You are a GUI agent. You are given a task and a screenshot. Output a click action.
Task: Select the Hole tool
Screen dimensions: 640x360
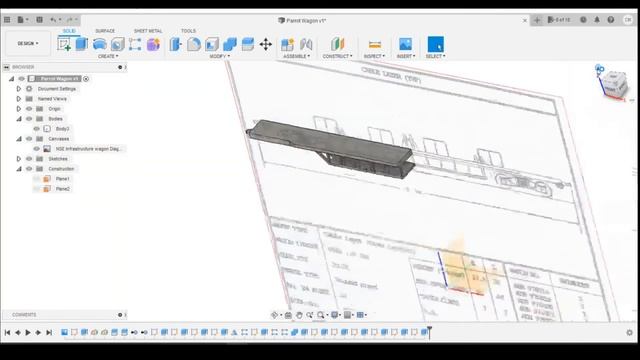click(x=118, y=44)
